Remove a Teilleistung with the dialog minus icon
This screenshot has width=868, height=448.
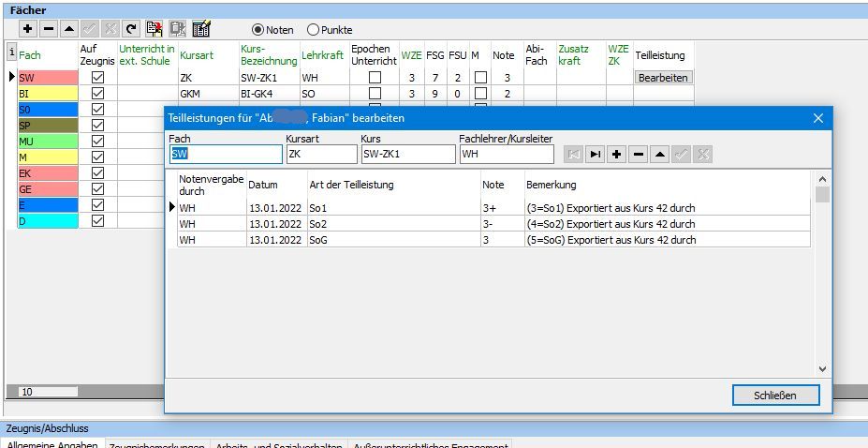point(638,155)
